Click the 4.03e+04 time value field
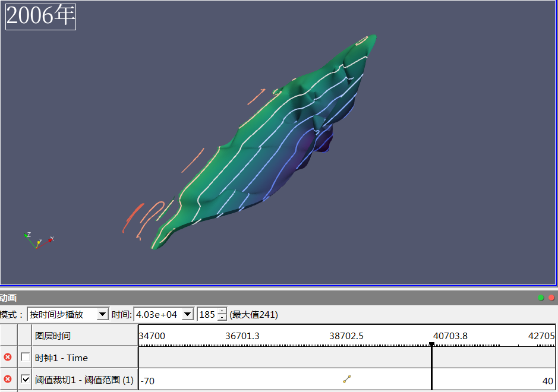 pyautogui.click(x=158, y=314)
